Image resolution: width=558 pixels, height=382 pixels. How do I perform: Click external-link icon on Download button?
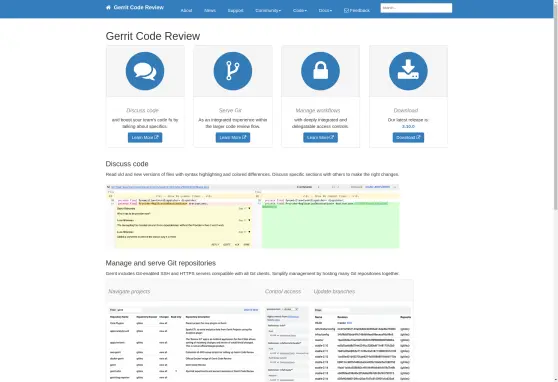tap(418, 137)
